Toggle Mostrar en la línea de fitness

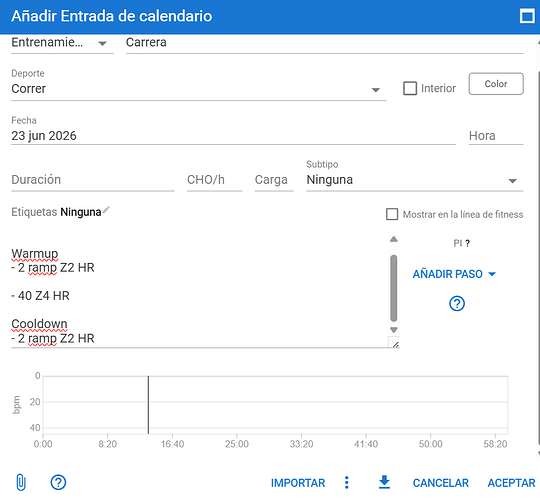[x=392, y=214]
